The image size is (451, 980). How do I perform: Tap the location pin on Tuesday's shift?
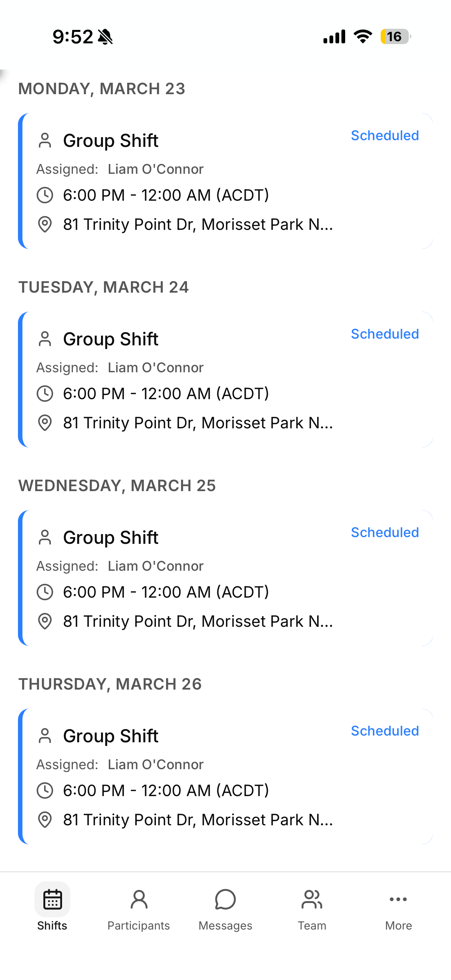[45, 423]
